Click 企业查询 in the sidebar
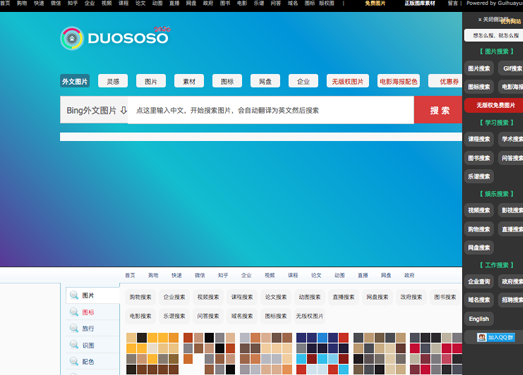 click(x=479, y=282)
